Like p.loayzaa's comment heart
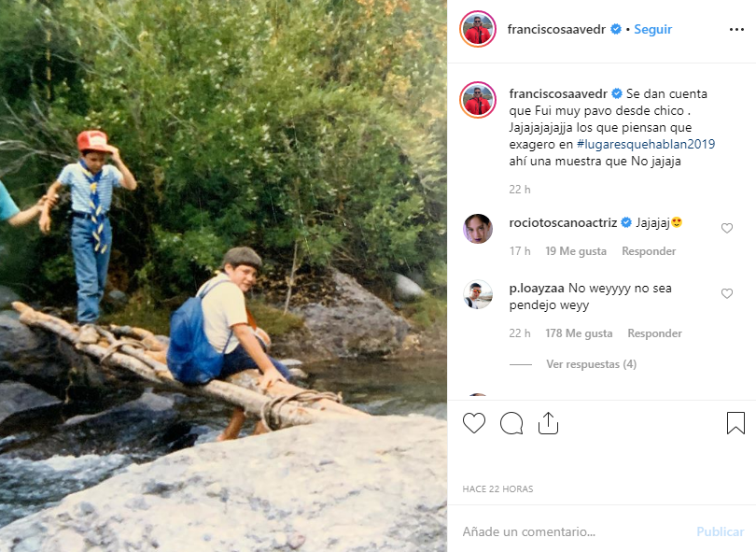 [727, 293]
